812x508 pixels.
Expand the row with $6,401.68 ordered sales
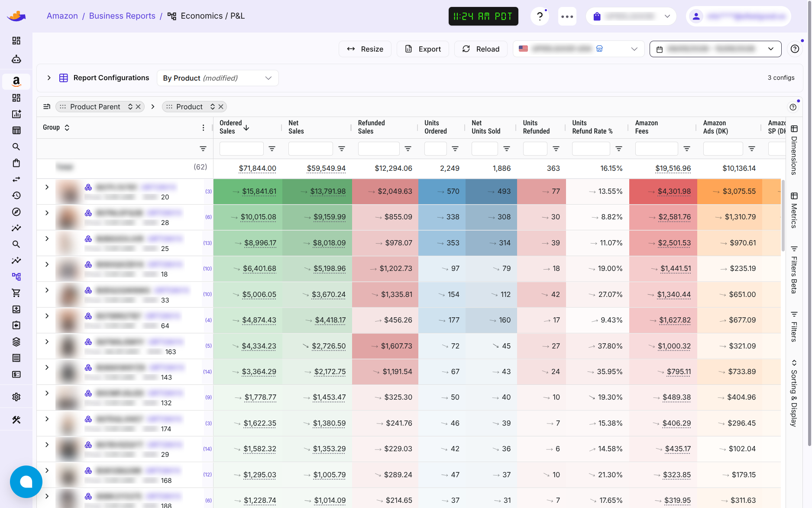coord(47,264)
